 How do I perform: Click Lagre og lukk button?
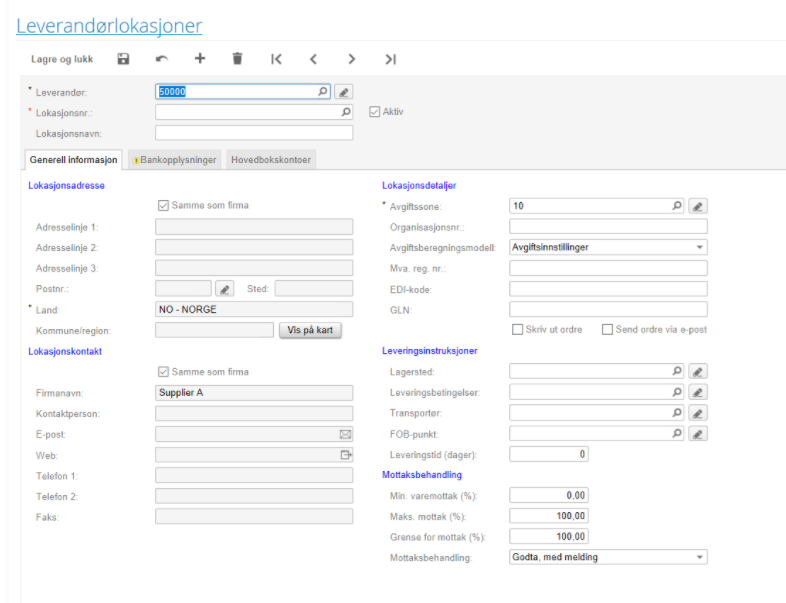(62, 59)
